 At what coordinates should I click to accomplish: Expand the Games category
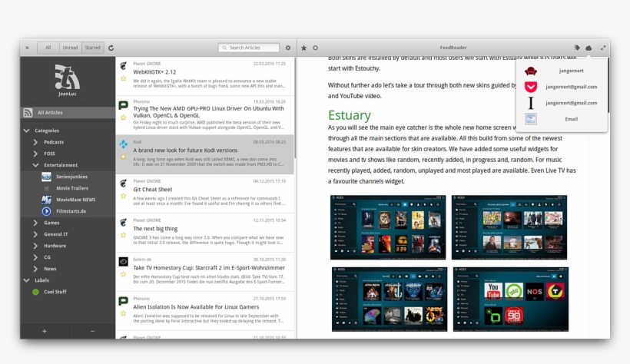coord(35,223)
